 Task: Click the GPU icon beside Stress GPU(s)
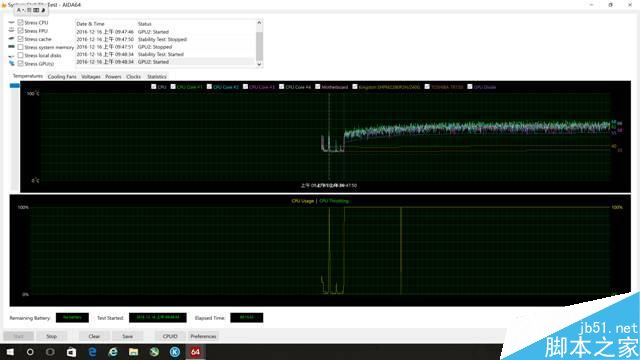(x=11, y=63)
